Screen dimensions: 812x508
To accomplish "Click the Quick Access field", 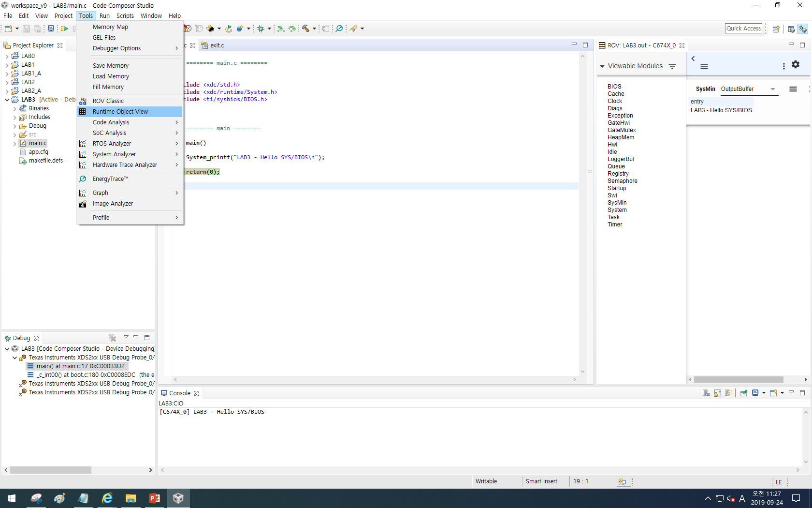I will (743, 29).
